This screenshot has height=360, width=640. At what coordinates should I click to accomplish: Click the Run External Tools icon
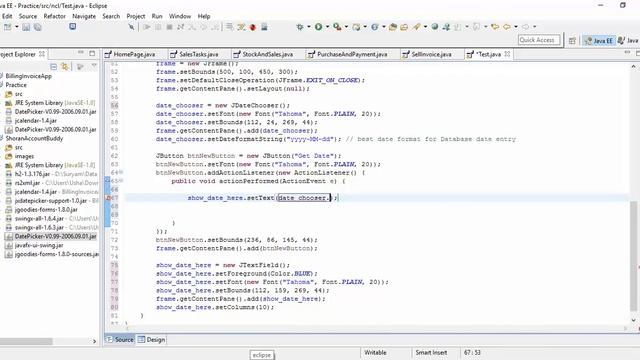(337, 27)
